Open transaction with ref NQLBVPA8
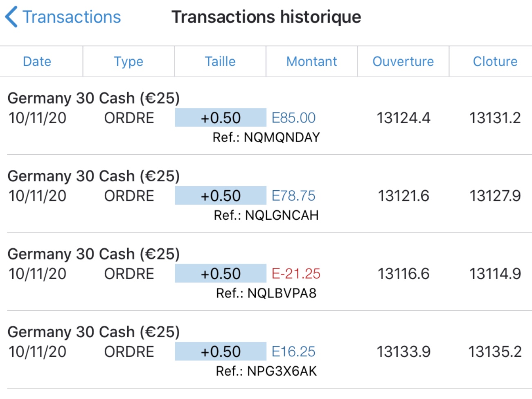 [266, 293]
